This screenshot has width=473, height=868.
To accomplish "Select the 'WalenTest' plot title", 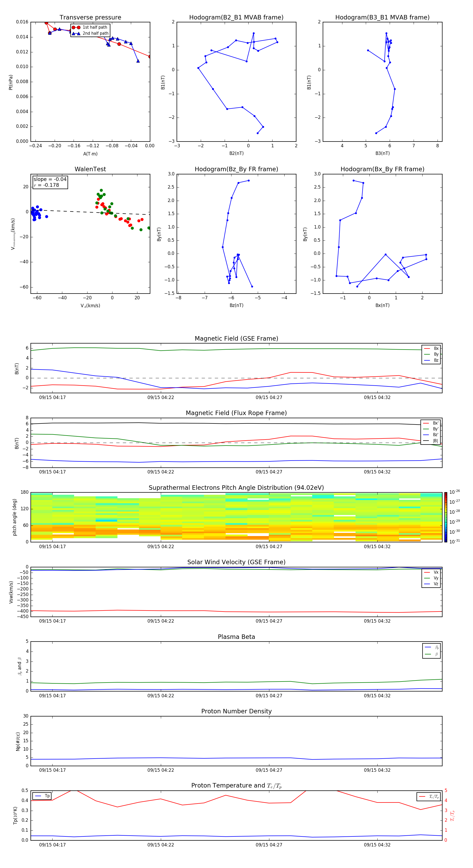I will point(90,169).
